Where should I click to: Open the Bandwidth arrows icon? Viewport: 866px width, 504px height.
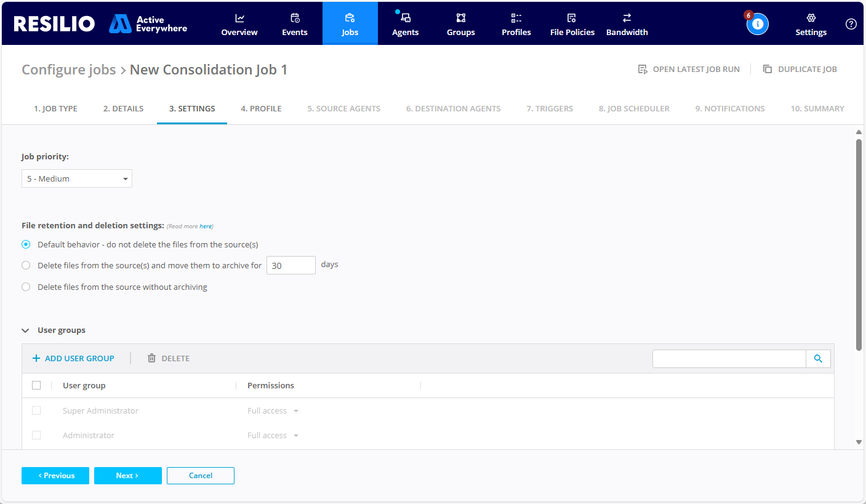point(627,19)
